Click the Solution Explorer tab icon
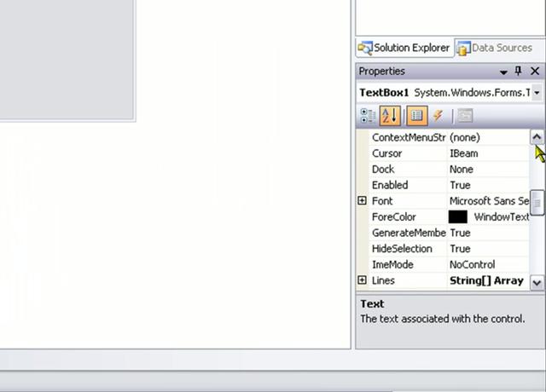The image size is (546, 392). pyautogui.click(x=365, y=48)
